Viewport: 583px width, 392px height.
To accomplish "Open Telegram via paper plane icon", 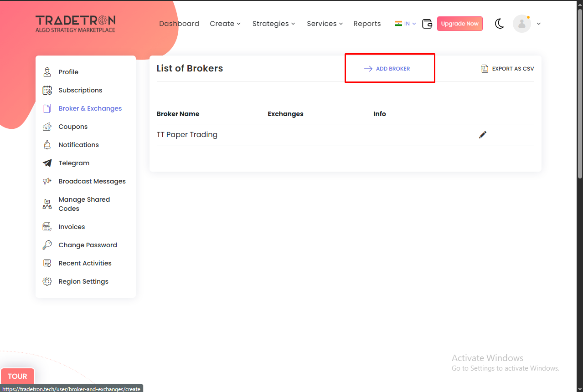I will [x=47, y=163].
